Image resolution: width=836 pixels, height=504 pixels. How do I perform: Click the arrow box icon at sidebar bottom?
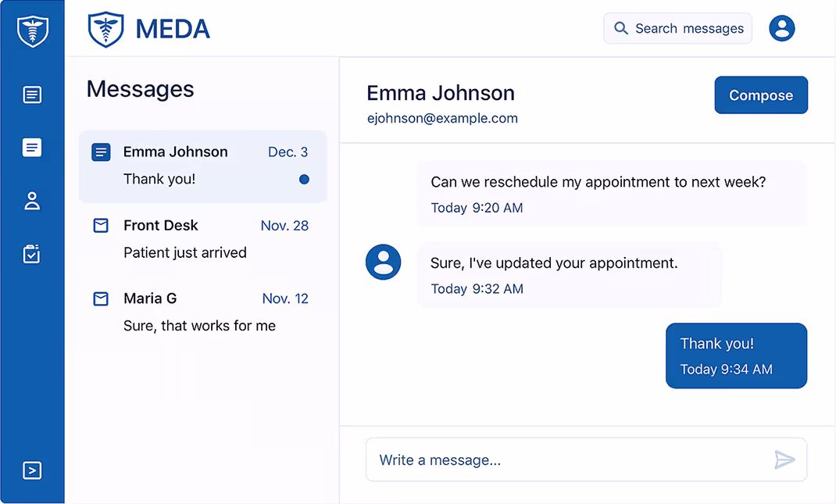click(x=32, y=470)
